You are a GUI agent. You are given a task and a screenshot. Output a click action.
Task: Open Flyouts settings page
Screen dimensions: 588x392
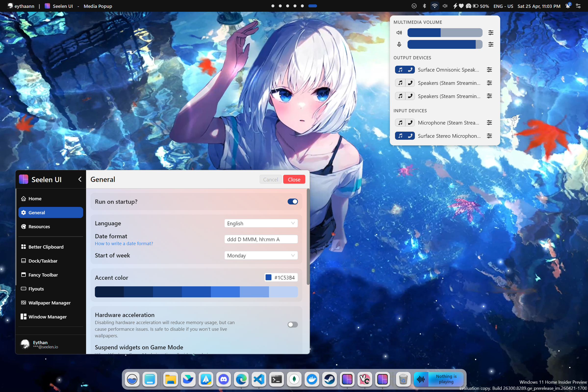tap(51, 289)
